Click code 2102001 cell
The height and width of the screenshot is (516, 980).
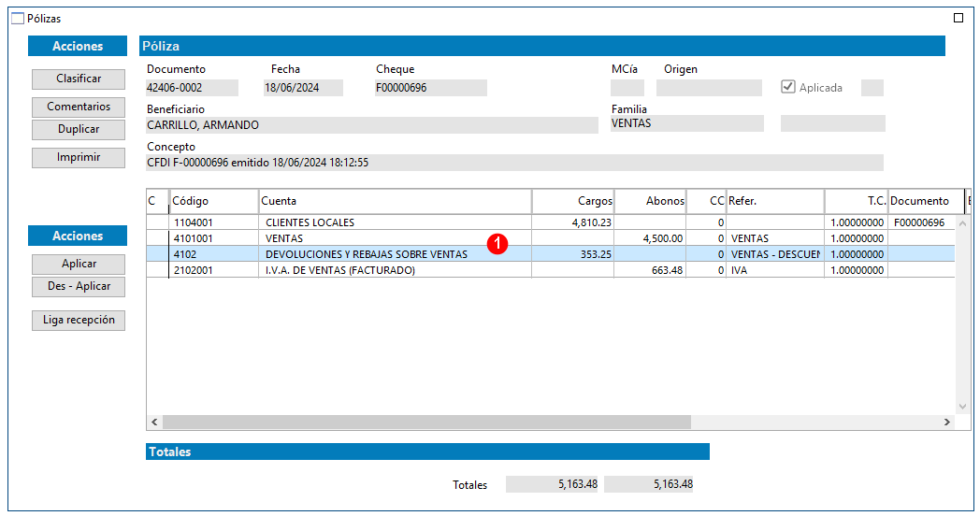pos(214,270)
